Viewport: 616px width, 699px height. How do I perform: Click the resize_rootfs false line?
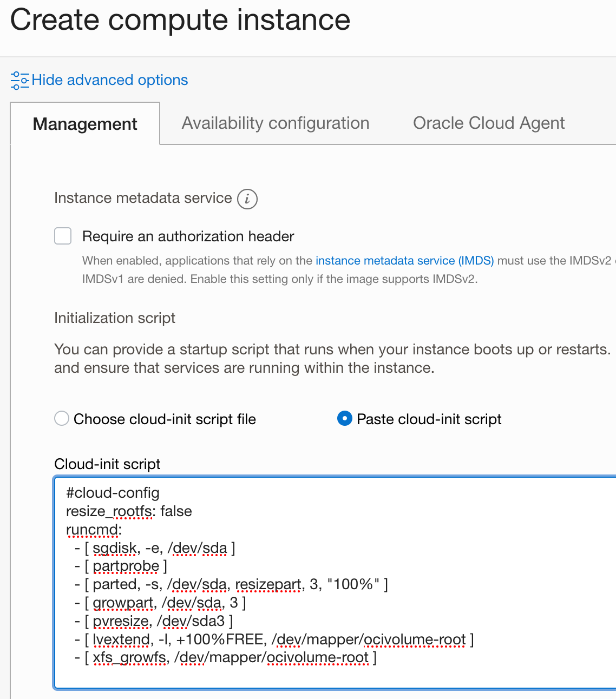click(x=128, y=511)
